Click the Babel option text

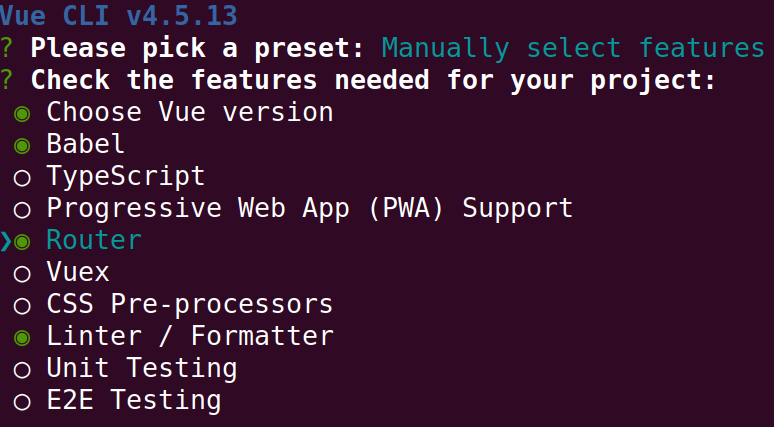[x=86, y=144]
